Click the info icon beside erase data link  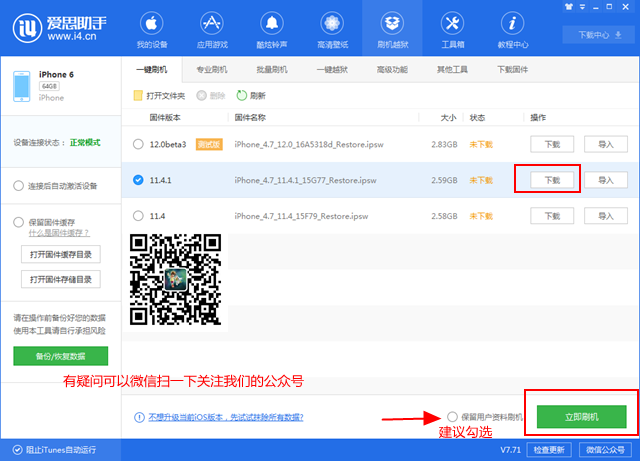[x=139, y=417]
